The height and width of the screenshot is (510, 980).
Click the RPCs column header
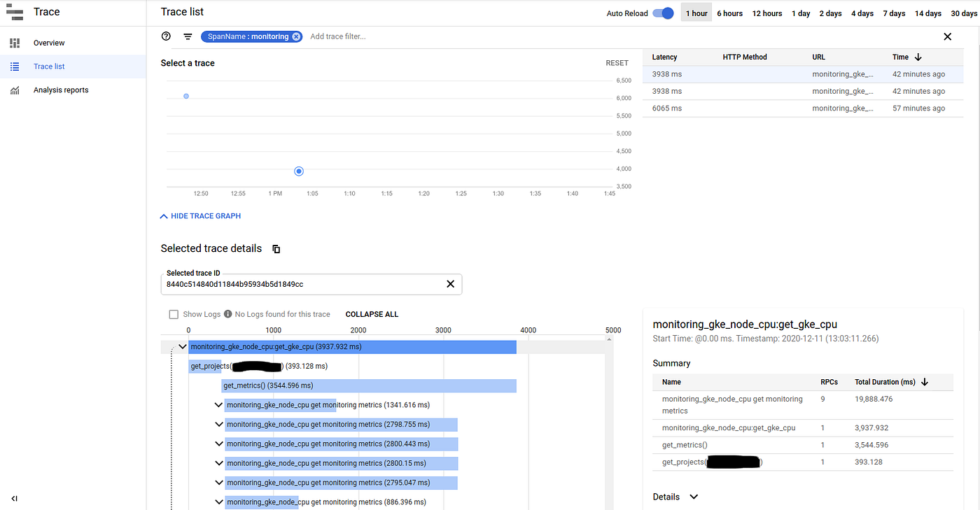[x=829, y=382]
